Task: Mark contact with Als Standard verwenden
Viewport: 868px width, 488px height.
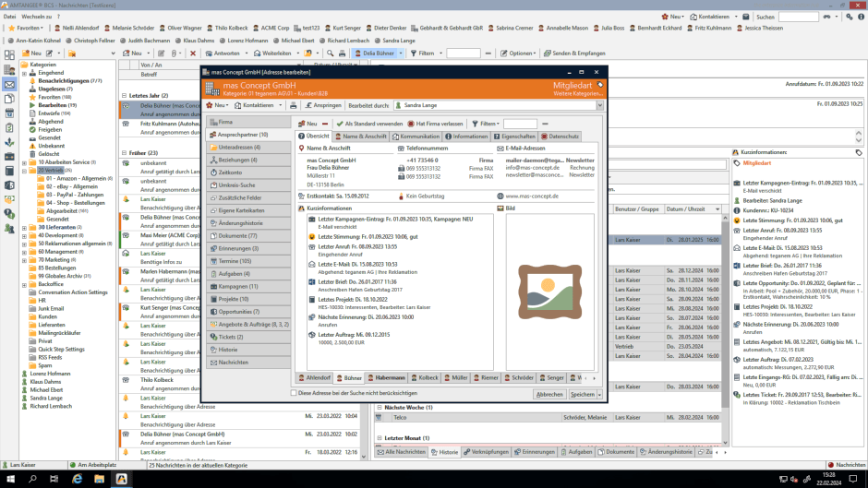Action: (x=369, y=124)
